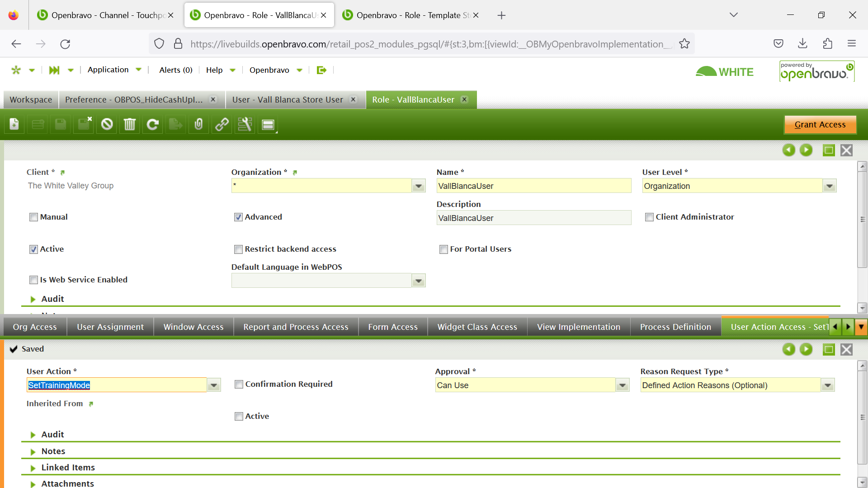
Task: Toggle Restrict backend access checkbox
Action: click(239, 249)
